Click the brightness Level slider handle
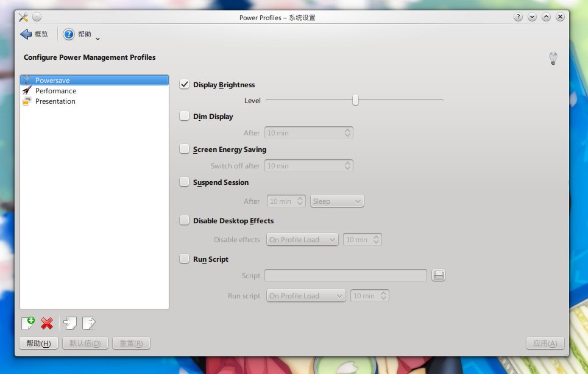 (x=355, y=100)
